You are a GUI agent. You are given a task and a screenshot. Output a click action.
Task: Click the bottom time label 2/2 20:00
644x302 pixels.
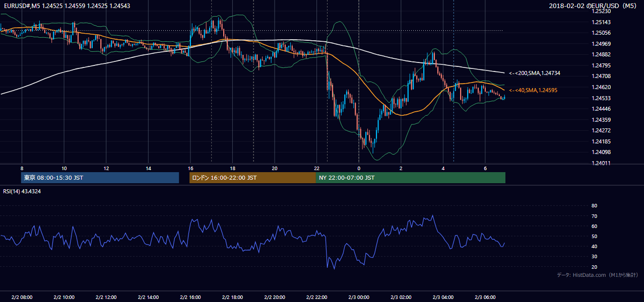(x=275, y=297)
